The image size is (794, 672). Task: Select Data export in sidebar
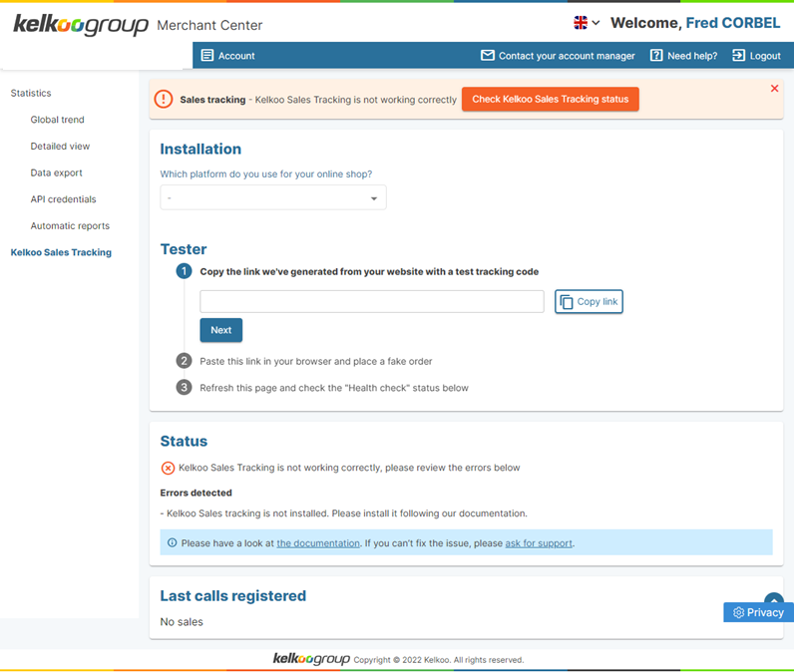(56, 172)
